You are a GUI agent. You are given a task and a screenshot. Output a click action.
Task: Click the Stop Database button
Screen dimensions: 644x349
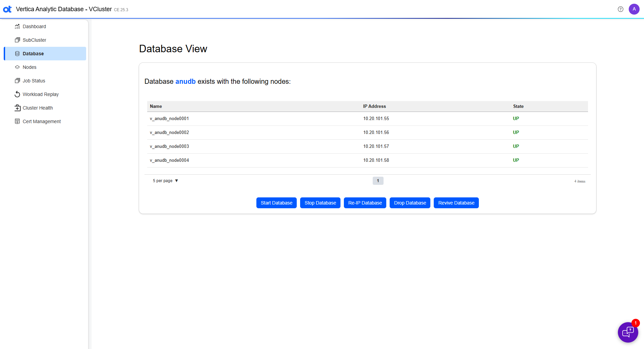(320, 203)
